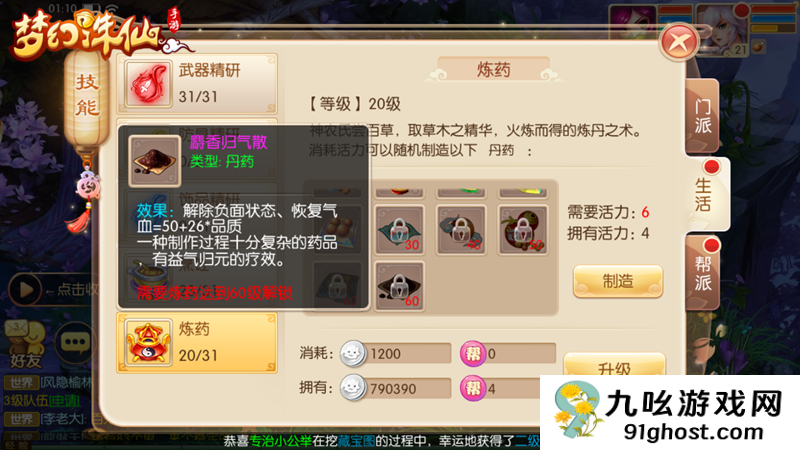The width and height of the screenshot is (800, 450).
Task: Open the chat bubble icon
Action: tap(76, 342)
